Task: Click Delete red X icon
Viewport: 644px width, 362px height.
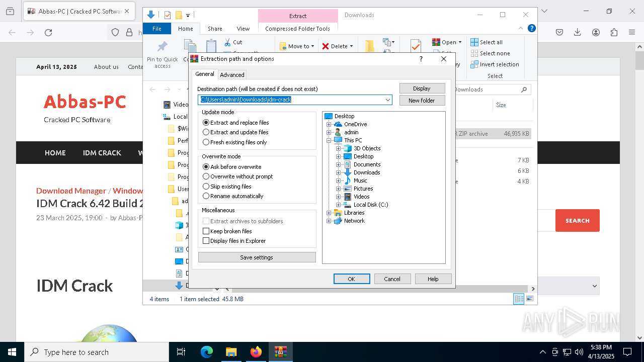Action: [326, 46]
